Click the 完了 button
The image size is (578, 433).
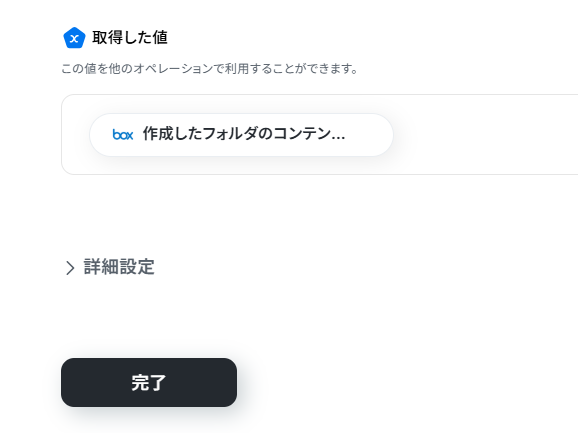(x=149, y=382)
